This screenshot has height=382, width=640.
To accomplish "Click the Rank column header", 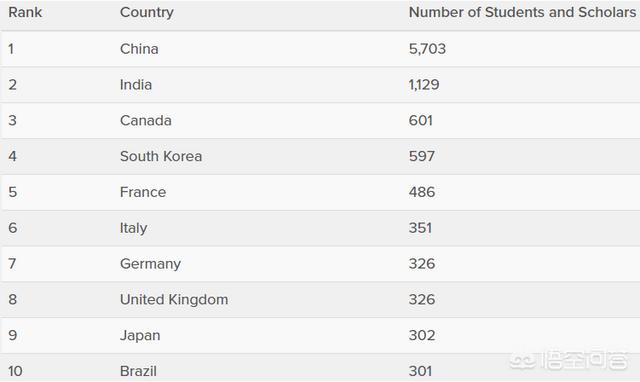I will click(25, 12).
